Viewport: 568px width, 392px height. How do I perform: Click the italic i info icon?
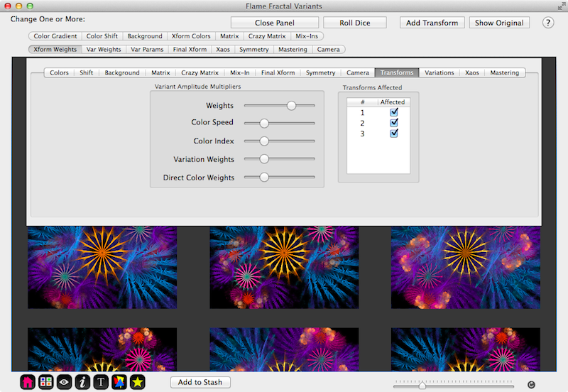(x=82, y=382)
